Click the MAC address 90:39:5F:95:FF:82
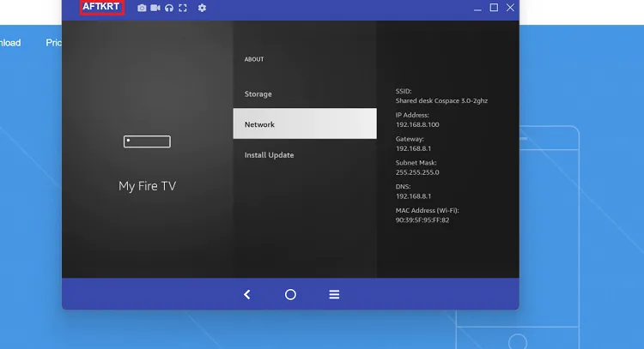Viewport: 644px width, 349px height. pos(422,220)
